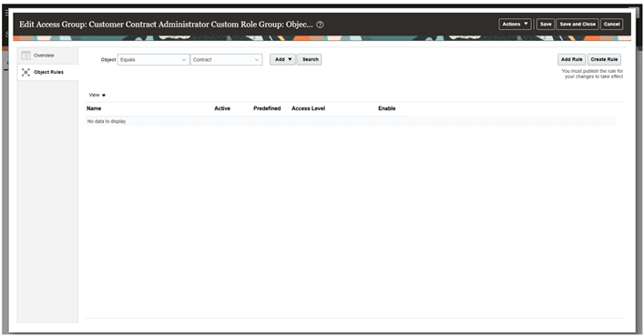Image resolution: width=644 pixels, height=336 pixels.
Task: Open the help icon beside page title
Action: tap(320, 25)
